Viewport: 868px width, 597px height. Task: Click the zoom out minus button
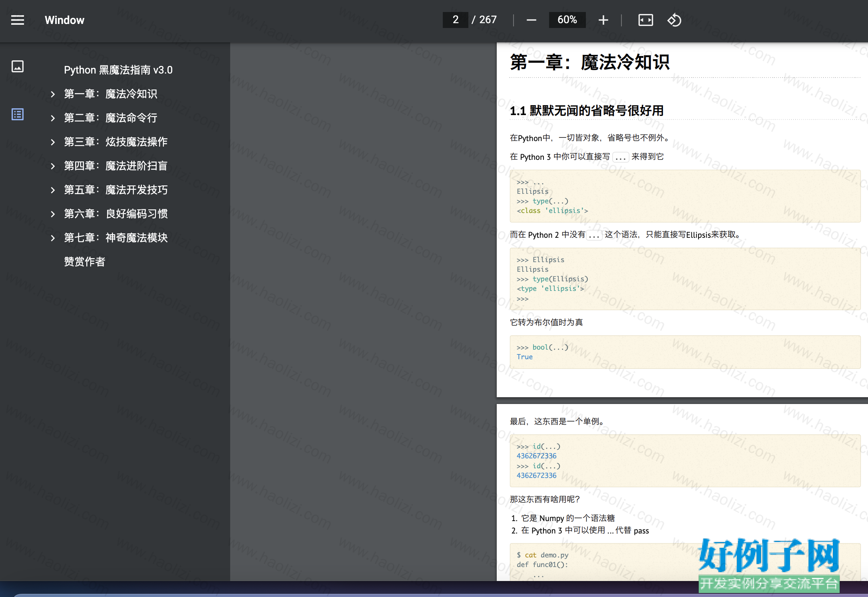(x=531, y=20)
